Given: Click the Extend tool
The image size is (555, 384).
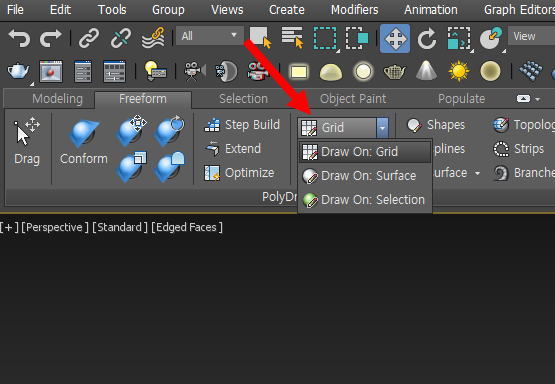Looking at the screenshot, I should (x=233, y=149).
